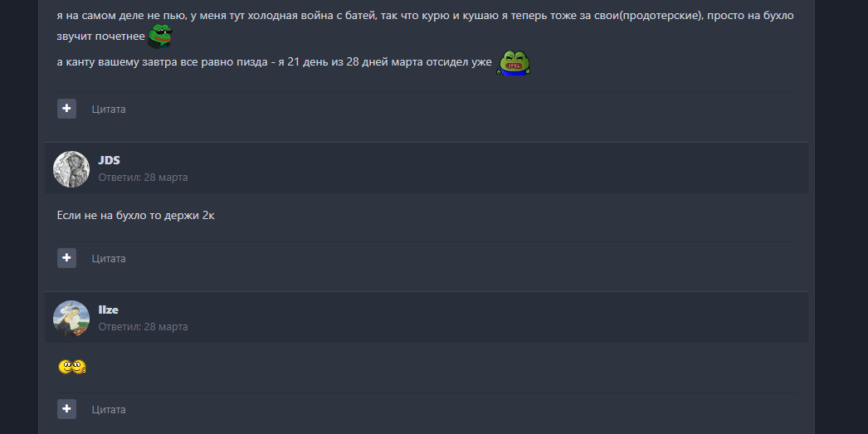Click Цитата under the top post
Viewport: 868px width, 434px height.
(109, 109)
